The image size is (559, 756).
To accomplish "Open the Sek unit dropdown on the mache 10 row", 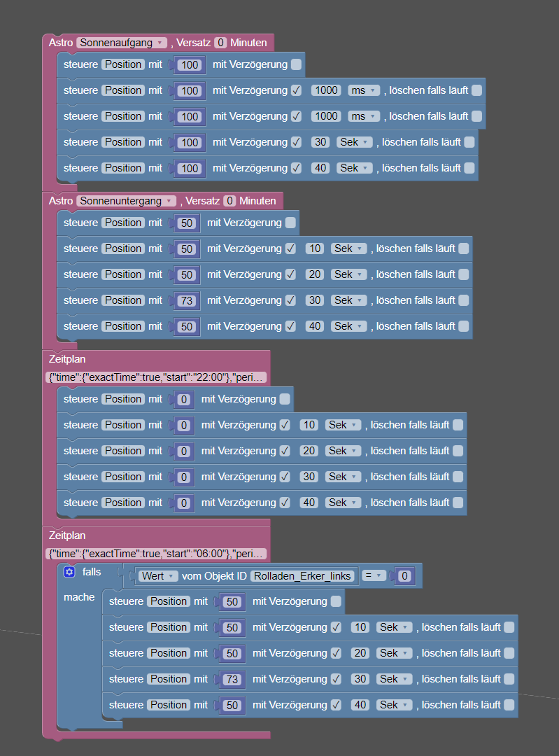I will [x=394, y=627].
